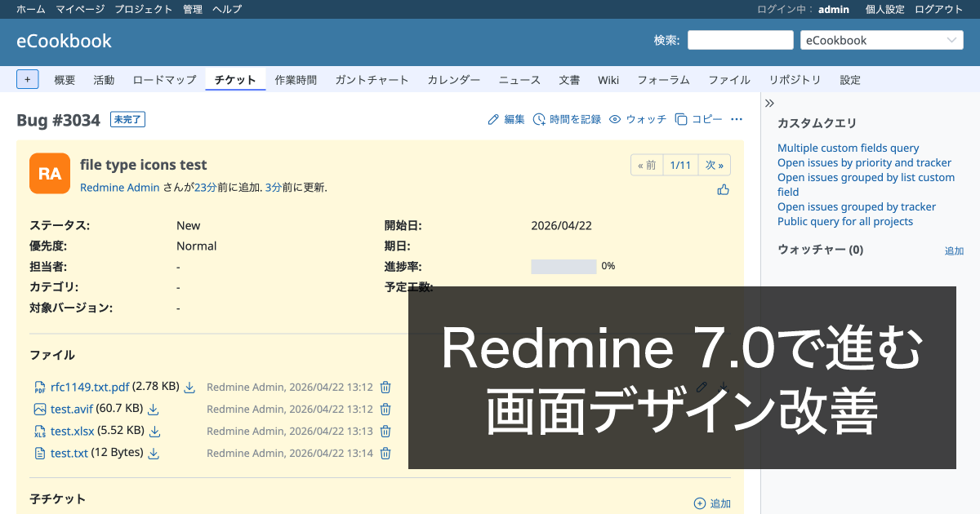This screenshot has width=980, height=514.
Task: Download the test.xlsx attachment
Action: pos(155,431)
